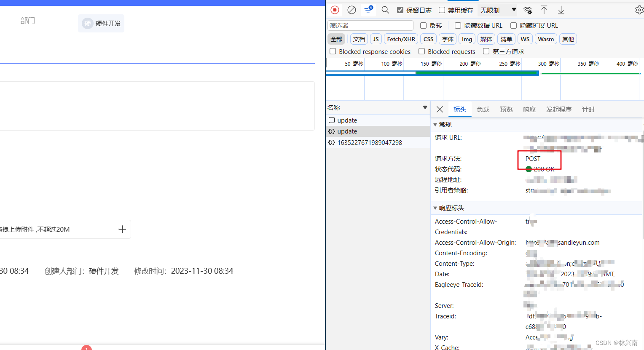
Task: Filter requests by JS
Action: [376, 39]
